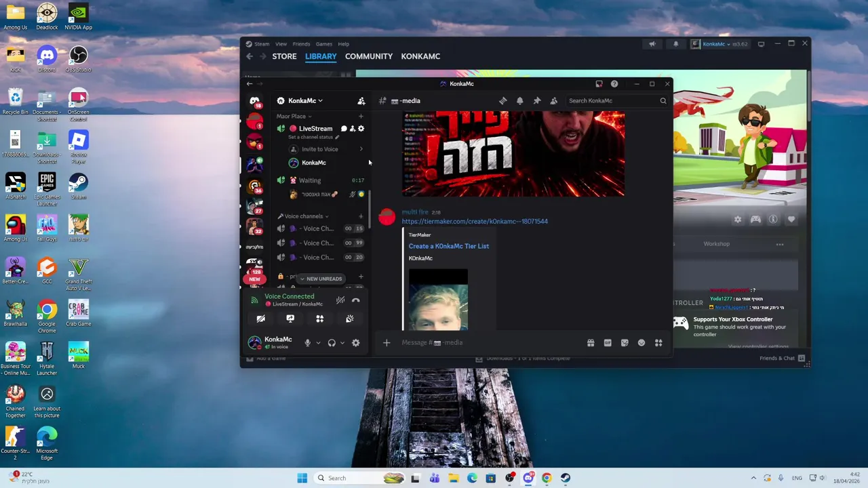This screenshot has width=868, height=488.
Task: Open headphone output options arrow
Action: [x=342, y=343]
